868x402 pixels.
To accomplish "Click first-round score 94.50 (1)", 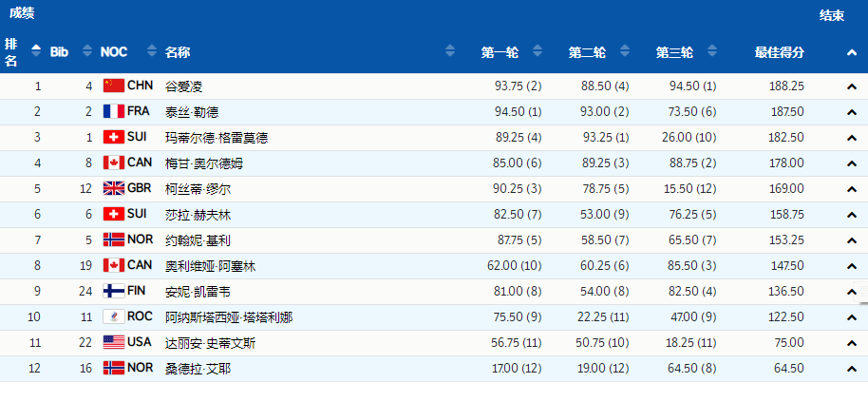I will (x=519, y=112).
